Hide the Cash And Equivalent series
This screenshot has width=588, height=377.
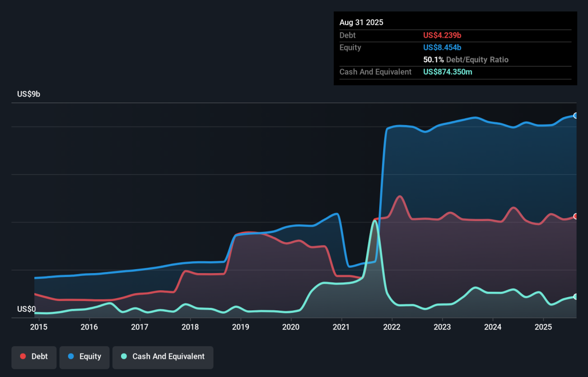(x=163, y=356)
